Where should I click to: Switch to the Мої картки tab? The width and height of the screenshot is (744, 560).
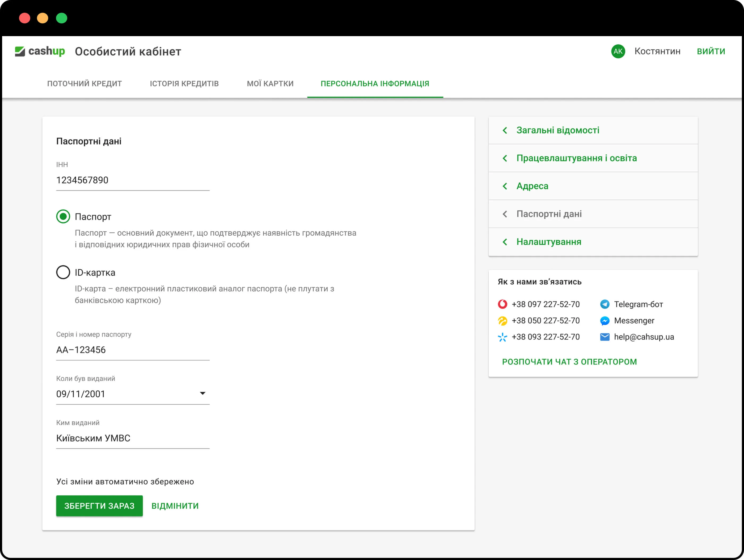coord(270,83)
